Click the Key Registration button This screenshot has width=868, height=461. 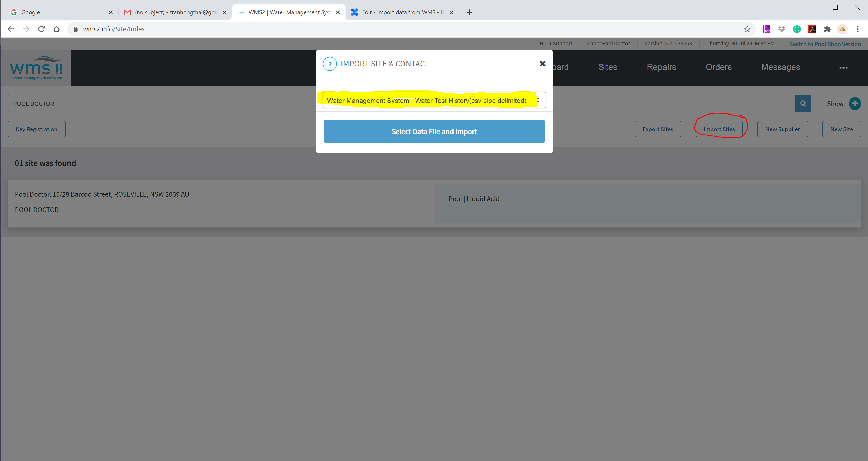[36, 129]
